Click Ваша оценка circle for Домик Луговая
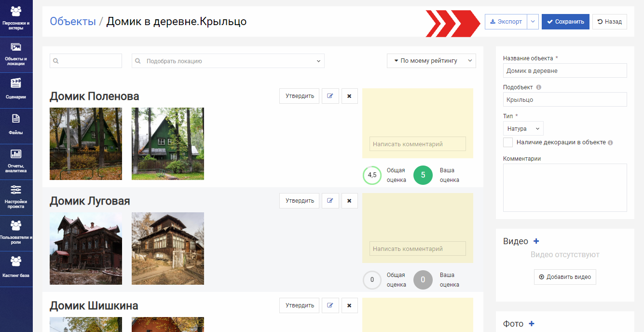 (x=423, y=280)
